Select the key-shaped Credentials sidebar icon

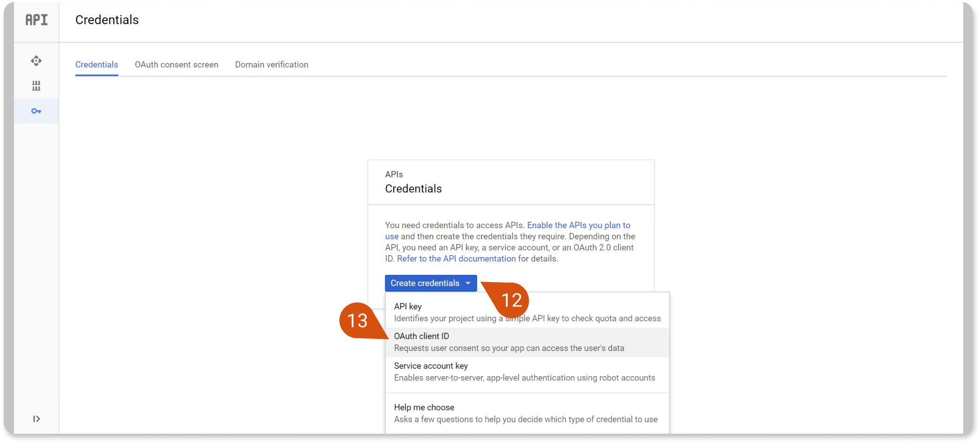[x=36, y=111]
